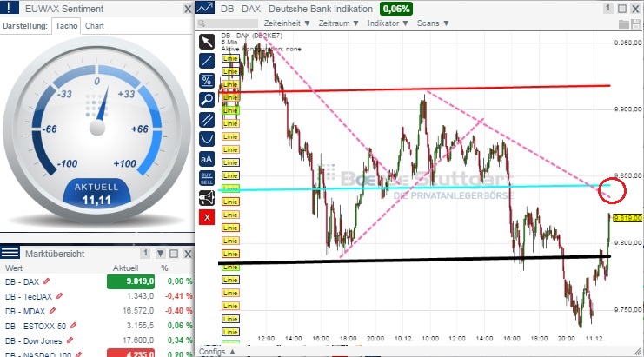
Task: Select the DB - MDAX row
Action: 97,311
